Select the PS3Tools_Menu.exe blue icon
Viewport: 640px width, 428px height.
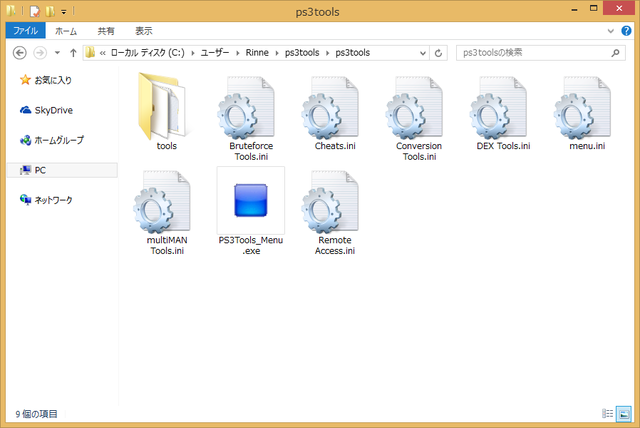251,200
